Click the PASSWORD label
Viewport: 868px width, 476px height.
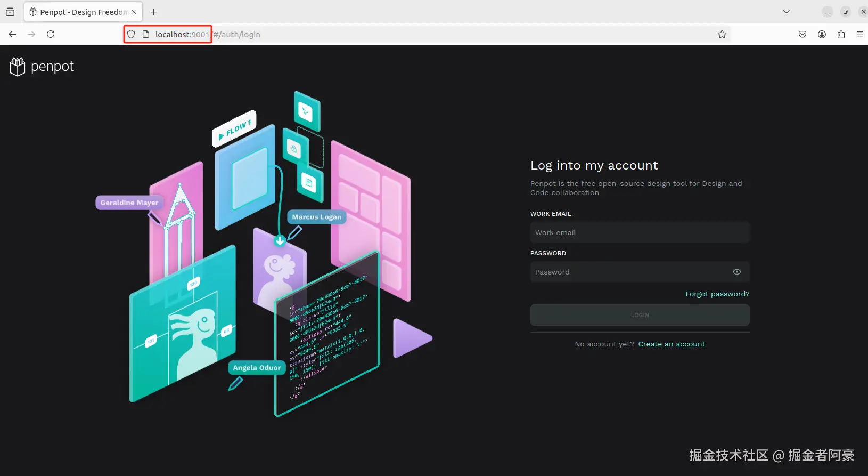[548, 253]
